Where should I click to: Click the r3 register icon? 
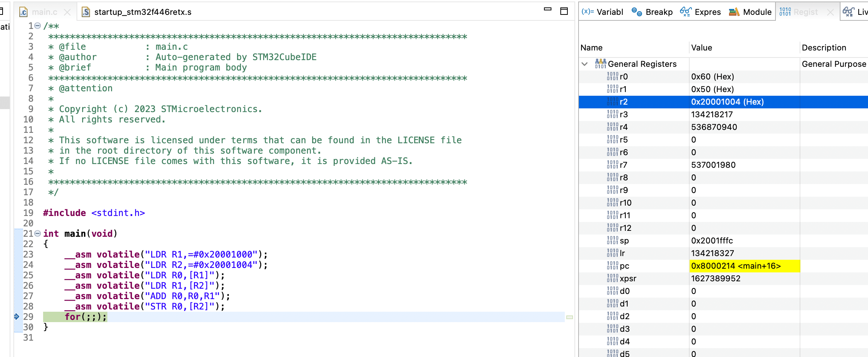click(x=613, y=114)
